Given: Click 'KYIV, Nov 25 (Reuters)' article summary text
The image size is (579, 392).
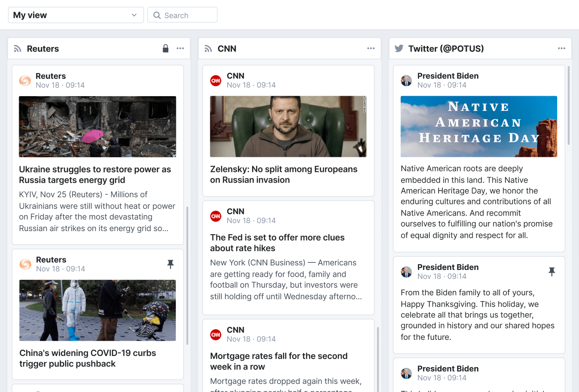Looking at the screenshot, I should (x=97, y=212).
